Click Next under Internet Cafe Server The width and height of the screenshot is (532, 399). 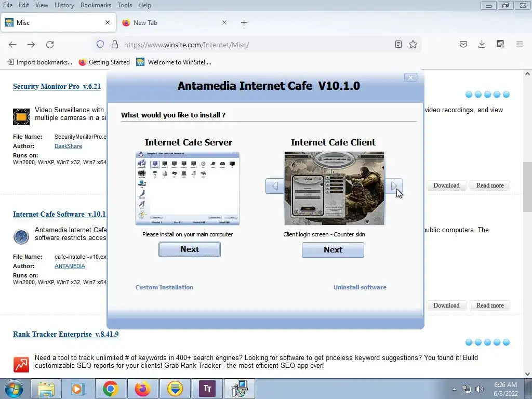pos(189,249)
